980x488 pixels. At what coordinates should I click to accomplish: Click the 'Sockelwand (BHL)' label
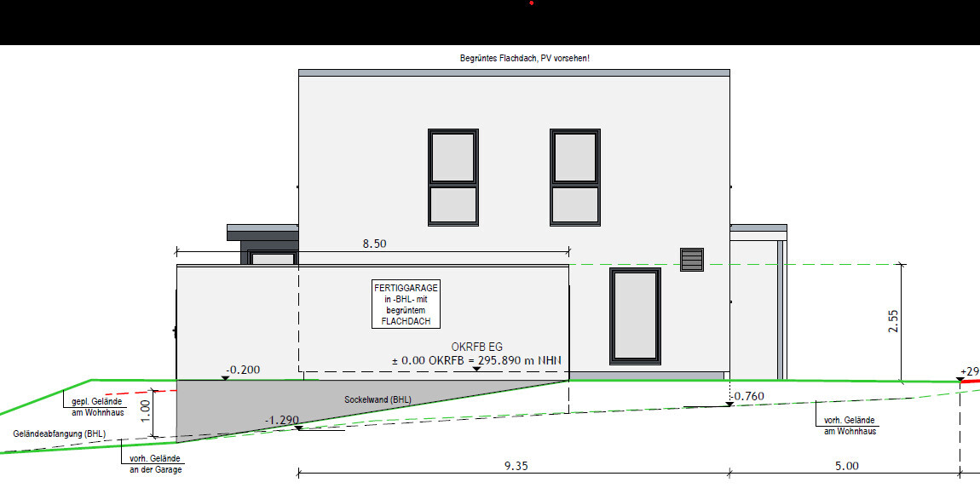tap(378, 399)
